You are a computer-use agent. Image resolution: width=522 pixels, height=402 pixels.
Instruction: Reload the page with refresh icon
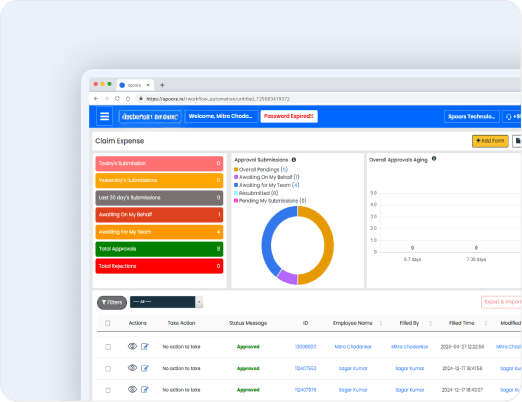point(117,99)
